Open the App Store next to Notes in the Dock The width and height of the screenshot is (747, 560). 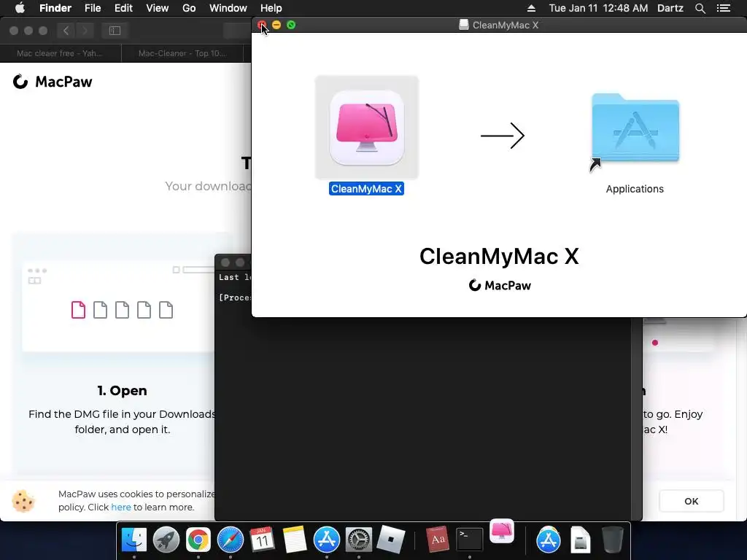[326, 540]
